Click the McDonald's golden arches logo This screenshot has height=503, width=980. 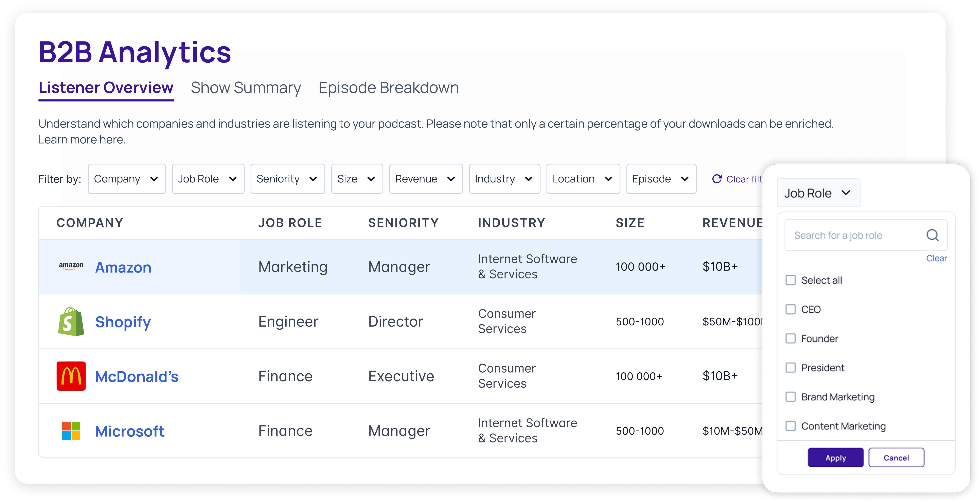point(71,376)
